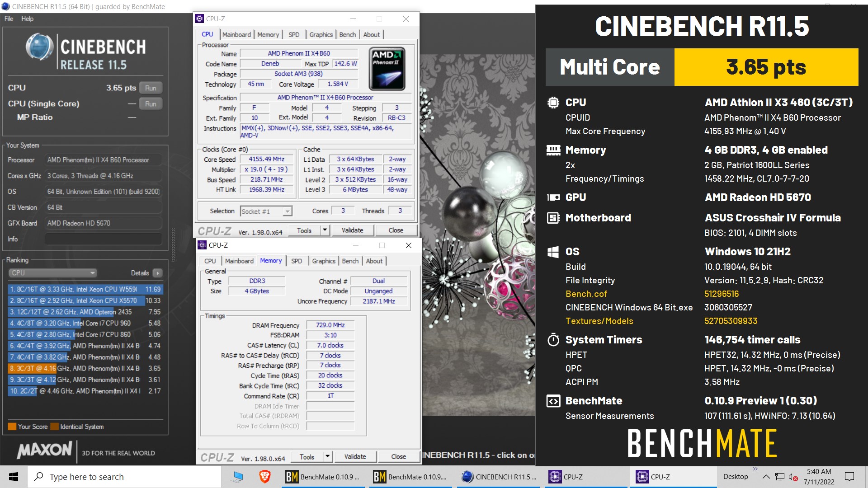The height and width of the screenshot is (488, 868).
Task: Click the Multi Core 3.65 pts score
Action: coord(766,67)
